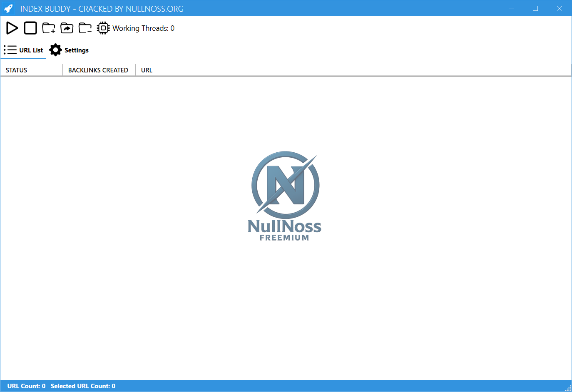This screenshot has width=572, height=392.
Task: Start indexing with the Play icon
Action: (x=12, y=28)
